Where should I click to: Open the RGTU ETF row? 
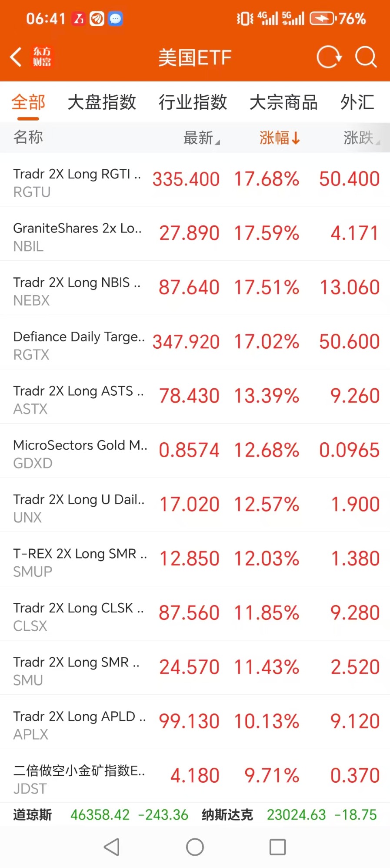(x=195, y=180)
